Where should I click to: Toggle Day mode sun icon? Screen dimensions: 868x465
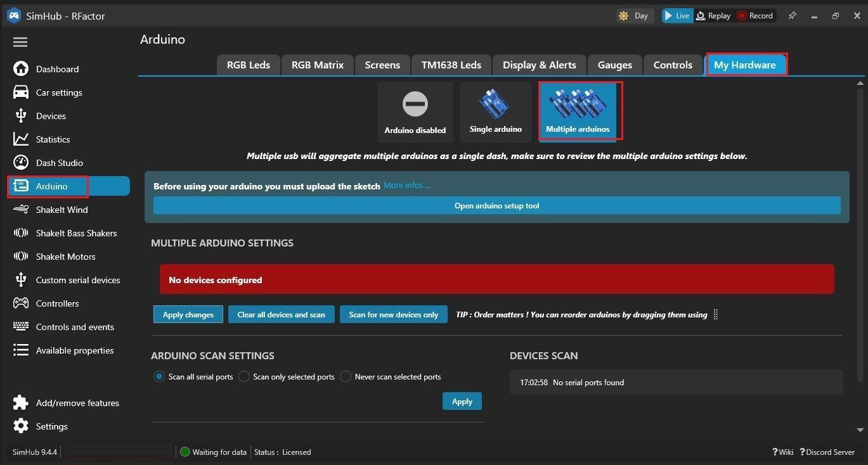pos(624,16)
